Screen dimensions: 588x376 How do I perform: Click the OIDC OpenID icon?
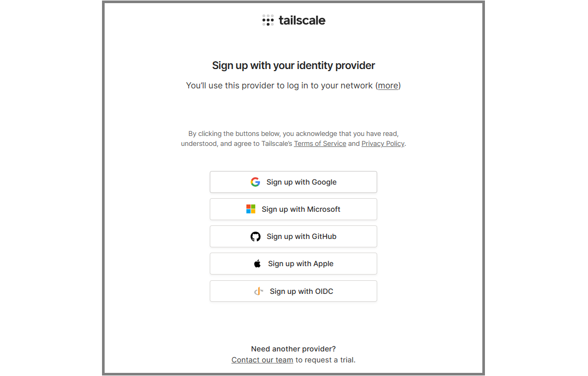coord(259,291)
